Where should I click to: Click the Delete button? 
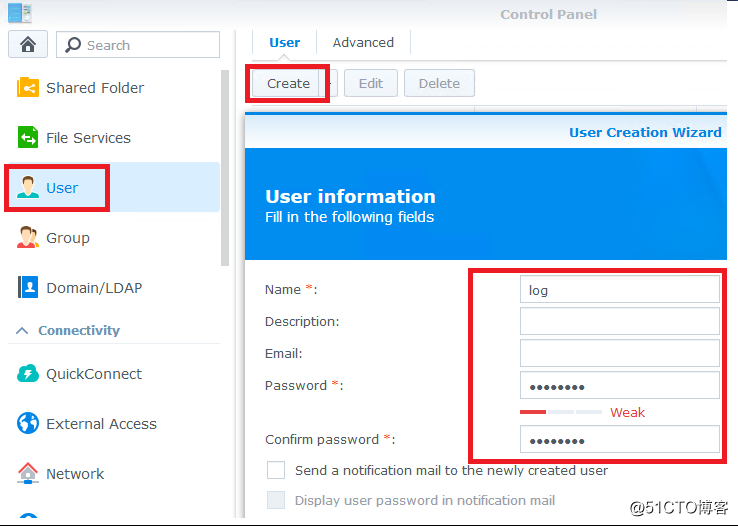439,83
